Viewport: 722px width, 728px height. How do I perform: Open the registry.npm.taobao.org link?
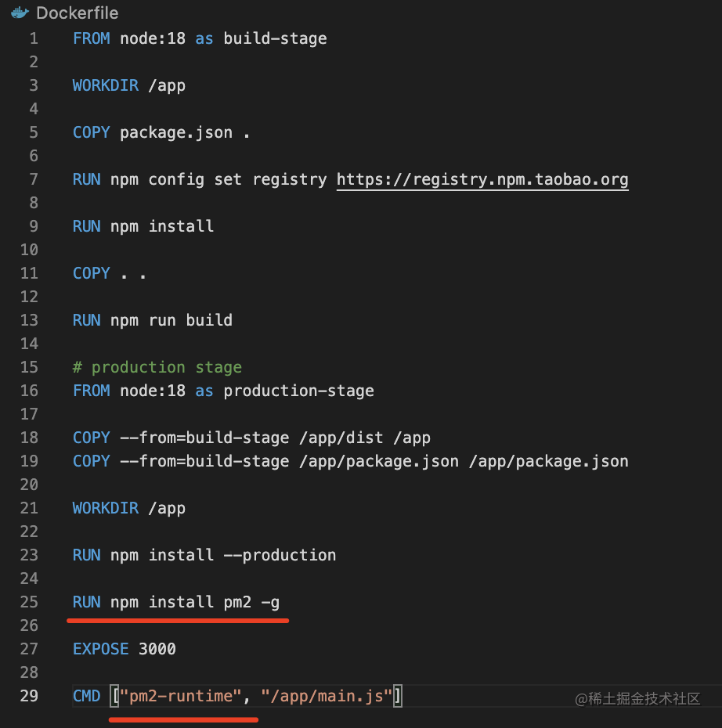482,179
